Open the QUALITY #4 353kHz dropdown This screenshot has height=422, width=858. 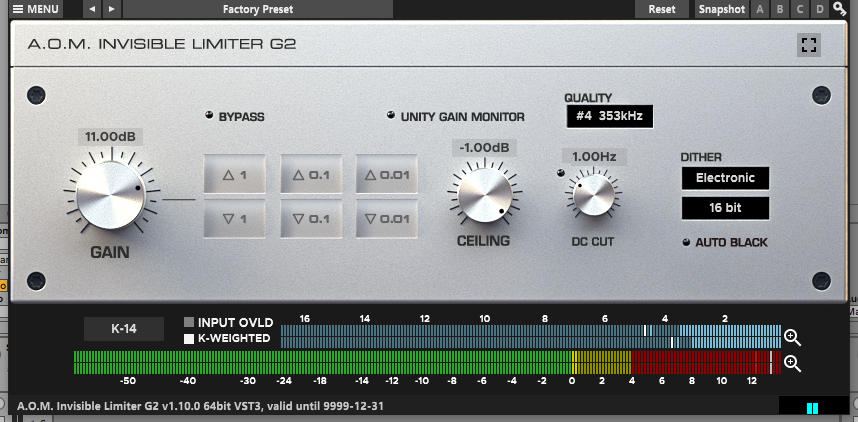click(x=610, y=116)
